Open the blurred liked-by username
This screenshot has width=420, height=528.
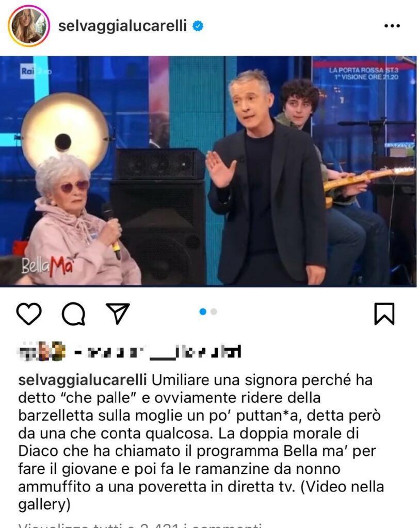tap(157, 352)
